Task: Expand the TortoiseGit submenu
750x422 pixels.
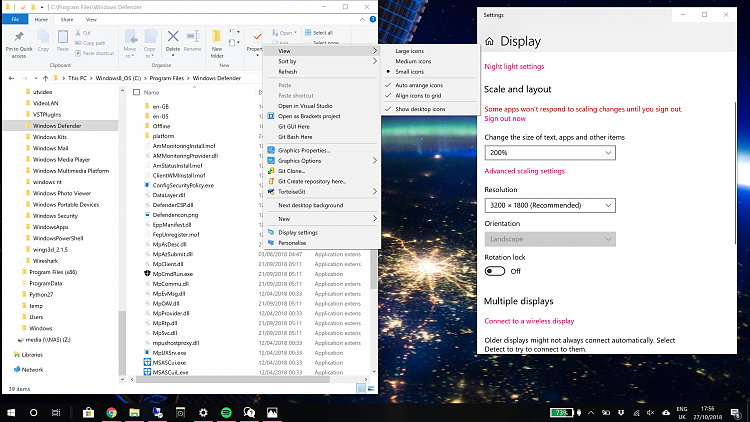Action: 322,191
